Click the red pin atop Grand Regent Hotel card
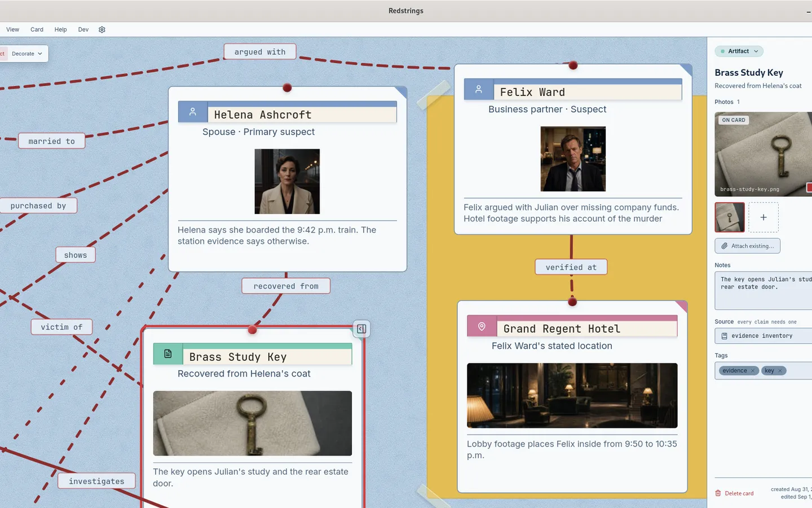This screenshot has width=812, height=508. [x=572, y=302]
